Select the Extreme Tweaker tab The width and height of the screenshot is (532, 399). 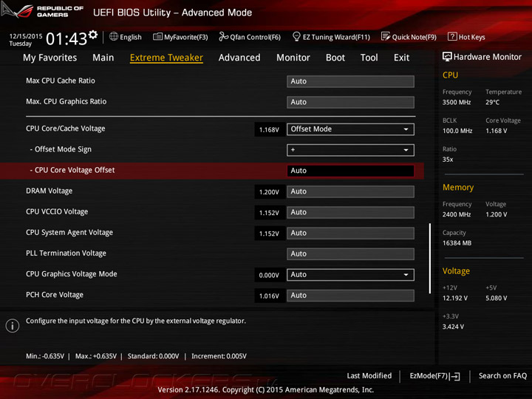(166, 58)
